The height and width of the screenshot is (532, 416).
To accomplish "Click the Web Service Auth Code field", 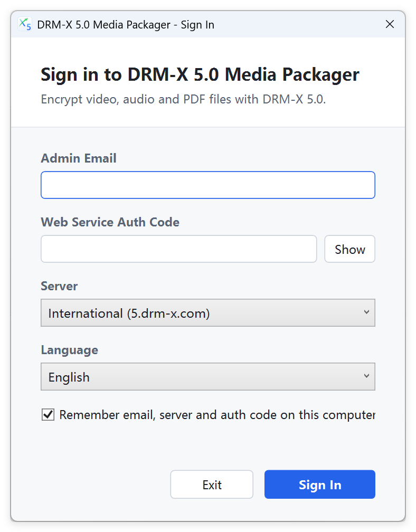I will pos(179,249).
